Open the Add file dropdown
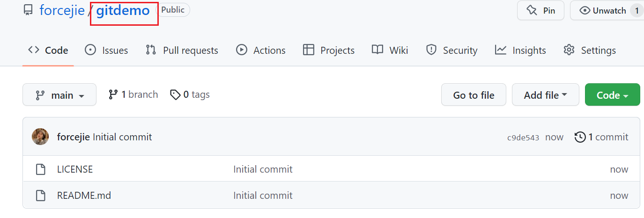 (545, 95)
